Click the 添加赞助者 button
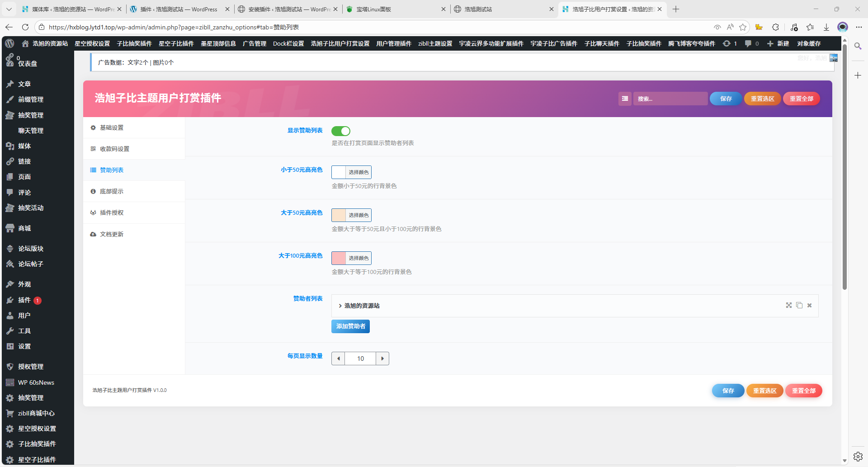Image resolution: width=868 pixels, height=467 pixels. tap(350, 326)
